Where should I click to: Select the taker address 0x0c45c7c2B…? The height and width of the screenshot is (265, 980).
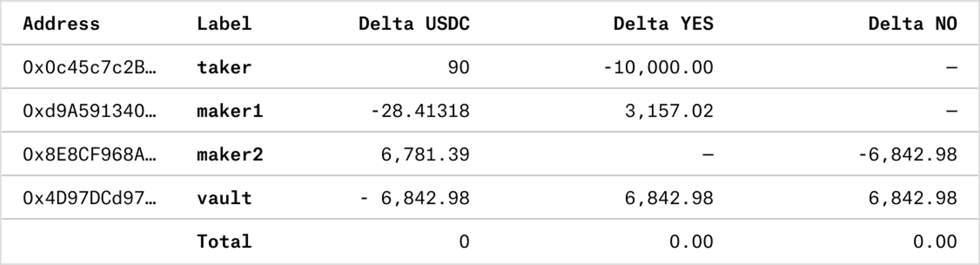point(89,68)
